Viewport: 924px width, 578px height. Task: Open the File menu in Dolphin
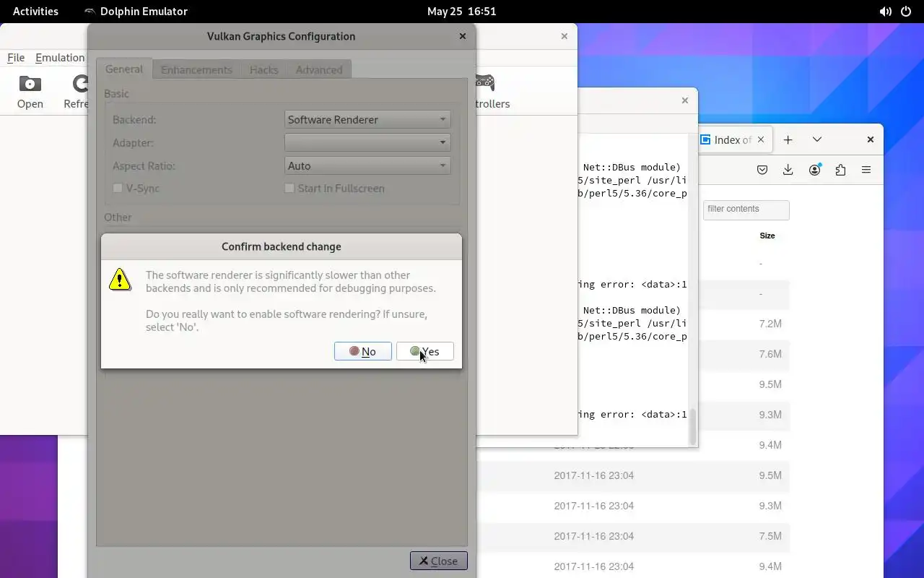(x=16, y=58)
